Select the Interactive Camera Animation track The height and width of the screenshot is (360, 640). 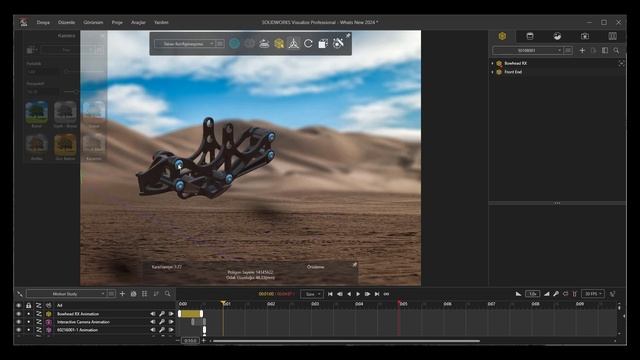(83, 322)
